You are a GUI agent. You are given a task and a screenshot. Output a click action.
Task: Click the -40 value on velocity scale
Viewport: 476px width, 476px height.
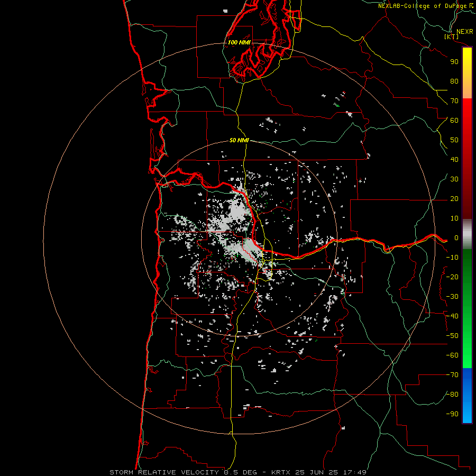[452, 316]
